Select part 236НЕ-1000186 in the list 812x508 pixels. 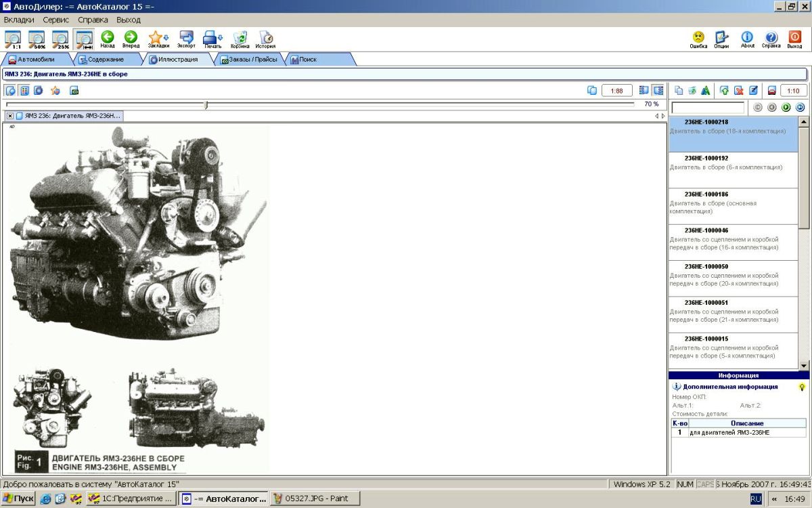click(734, 206)
